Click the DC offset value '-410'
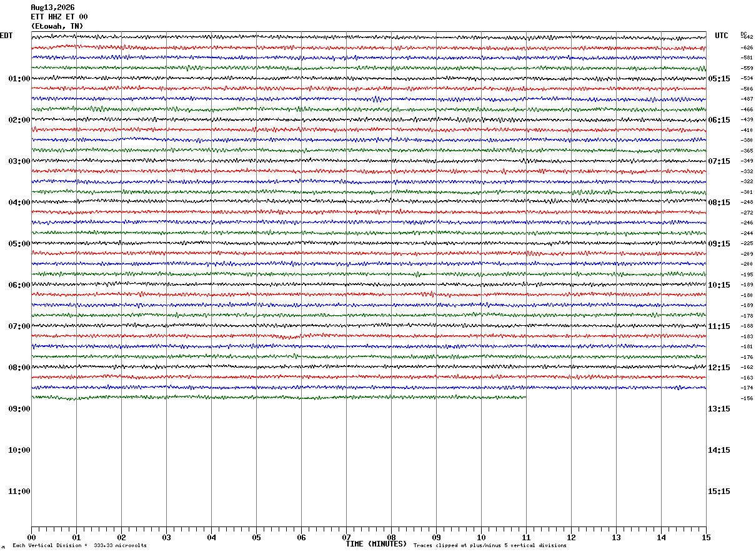Viewport: 756px width, 554px height. pos(747,130)
